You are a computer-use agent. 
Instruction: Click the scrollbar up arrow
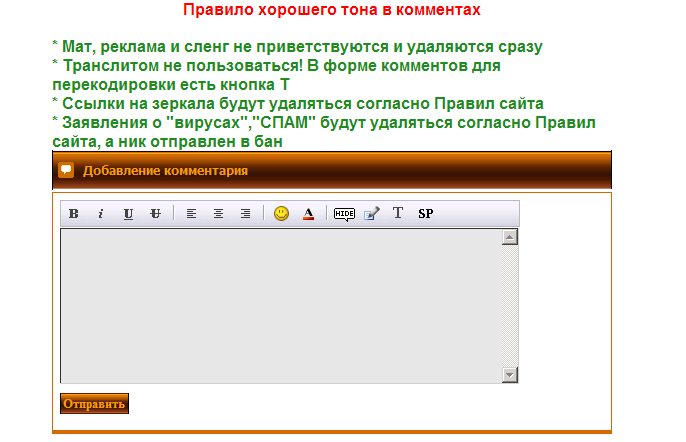pos(510,237)
